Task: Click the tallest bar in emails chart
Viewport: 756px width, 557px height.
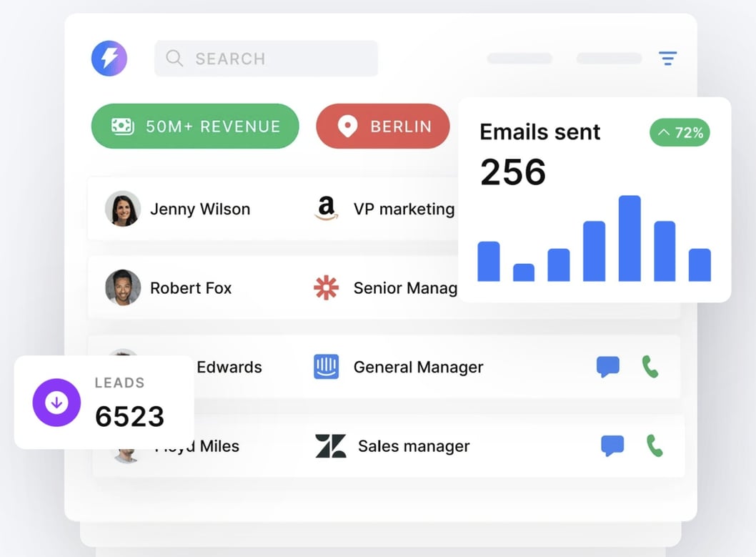Action: [x=630, y=238]
